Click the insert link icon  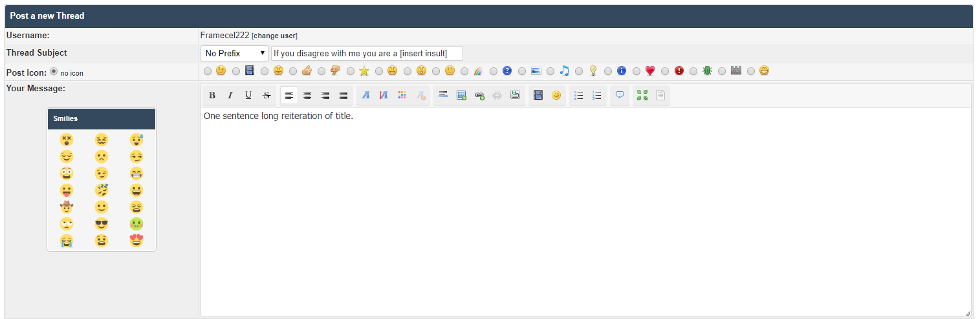pyautogui.click(x=479, y=95)
